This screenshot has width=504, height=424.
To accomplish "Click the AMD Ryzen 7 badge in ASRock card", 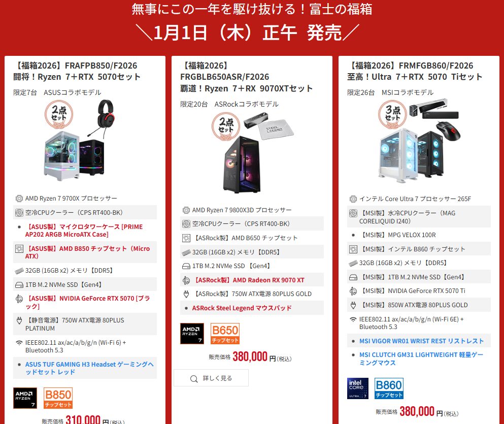I will (192, 333).
